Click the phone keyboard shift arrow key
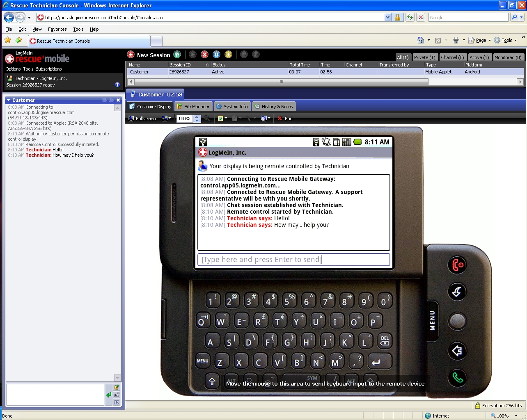Screen dimensions: 527x420 coord(212,381)
